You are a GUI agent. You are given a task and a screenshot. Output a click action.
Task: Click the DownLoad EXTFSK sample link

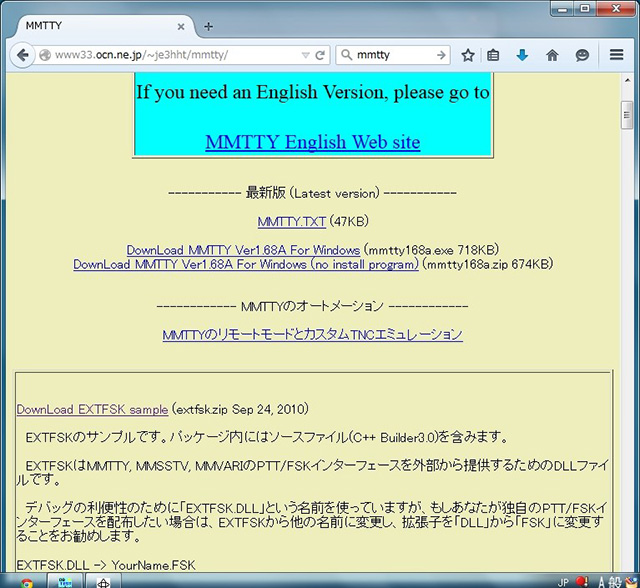point(92,409)
